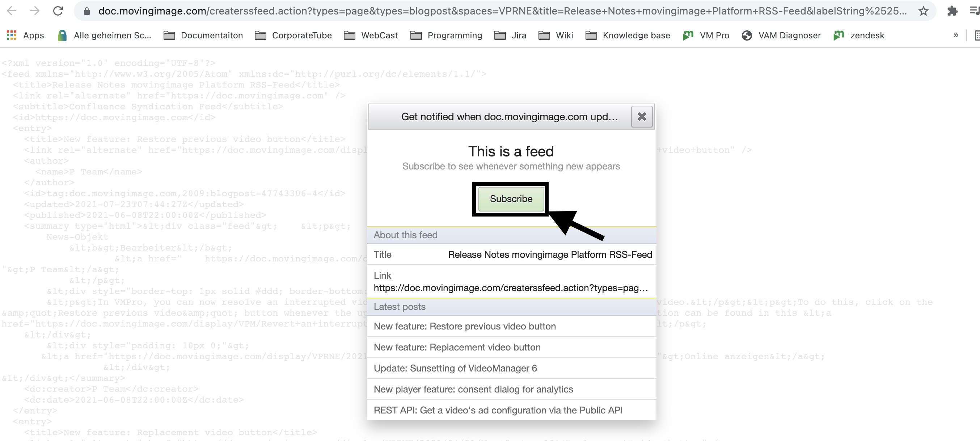
Task: View site info via the padlock icon
Action: [x=87, y=11]
